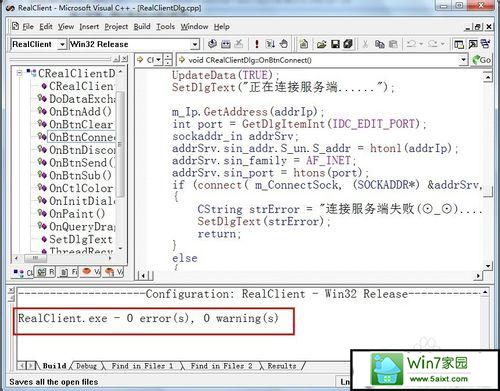Open the Build menu
This screenshot has height=391, width=500.
coord(142,27)
